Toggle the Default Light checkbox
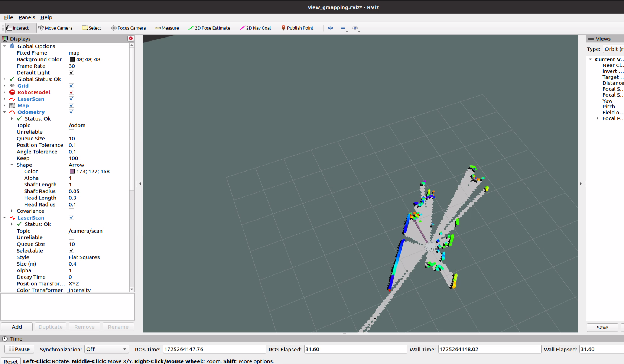Image resolution: width=624 pixels, height=364 pixels. 71,72
